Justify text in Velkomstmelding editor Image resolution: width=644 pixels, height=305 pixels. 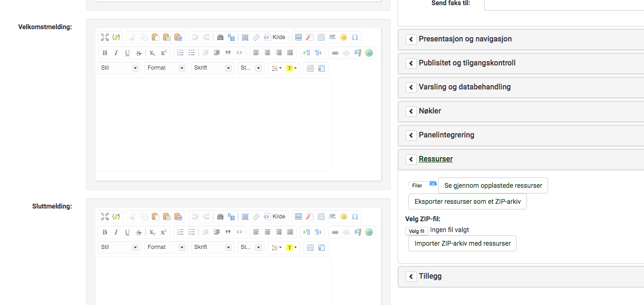coord(290,53)
